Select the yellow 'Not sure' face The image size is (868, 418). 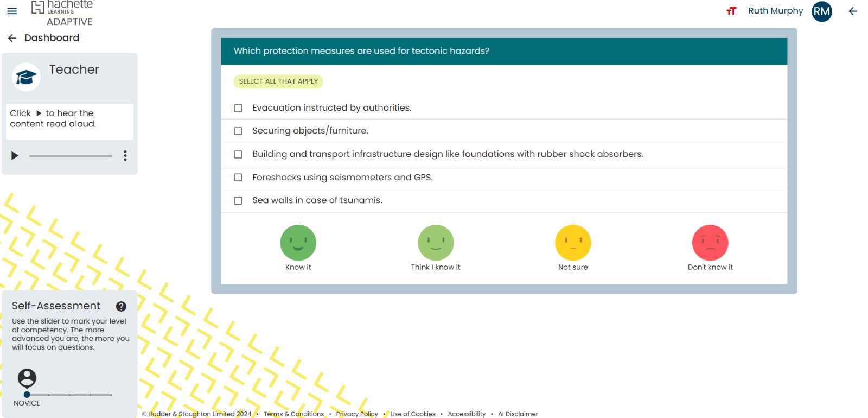(x=573, y=243)
